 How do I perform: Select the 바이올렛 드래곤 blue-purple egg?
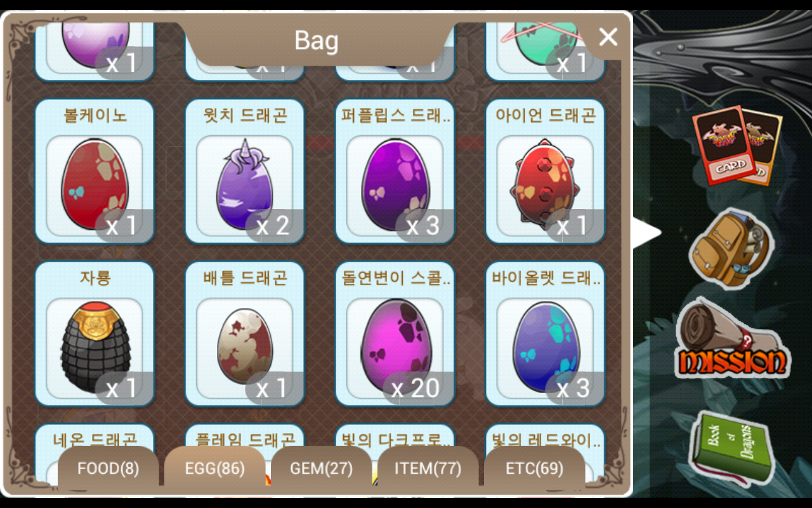click(x=546, y=334)
